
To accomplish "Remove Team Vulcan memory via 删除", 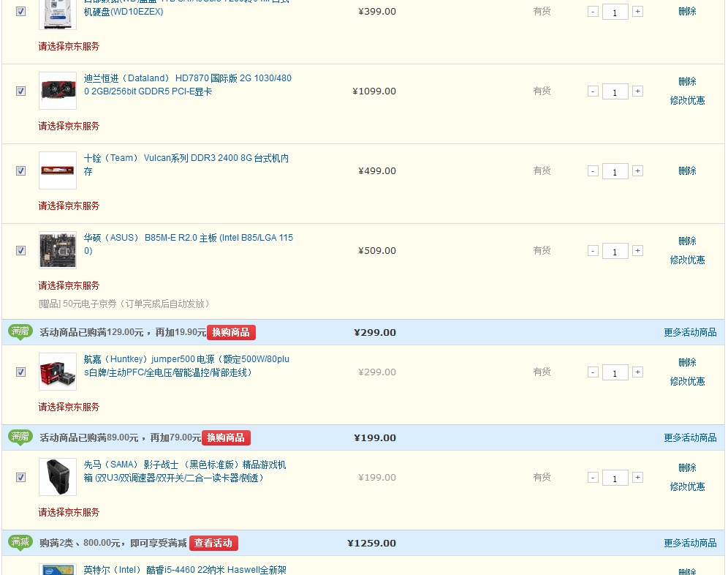I will click(x=687, y=170).
